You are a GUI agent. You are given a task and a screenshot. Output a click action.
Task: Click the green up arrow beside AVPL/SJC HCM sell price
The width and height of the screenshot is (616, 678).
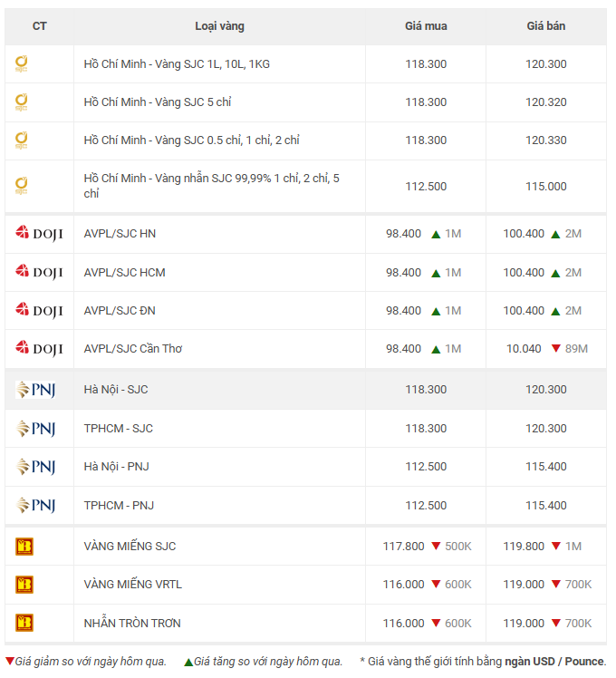coord(555,273)
